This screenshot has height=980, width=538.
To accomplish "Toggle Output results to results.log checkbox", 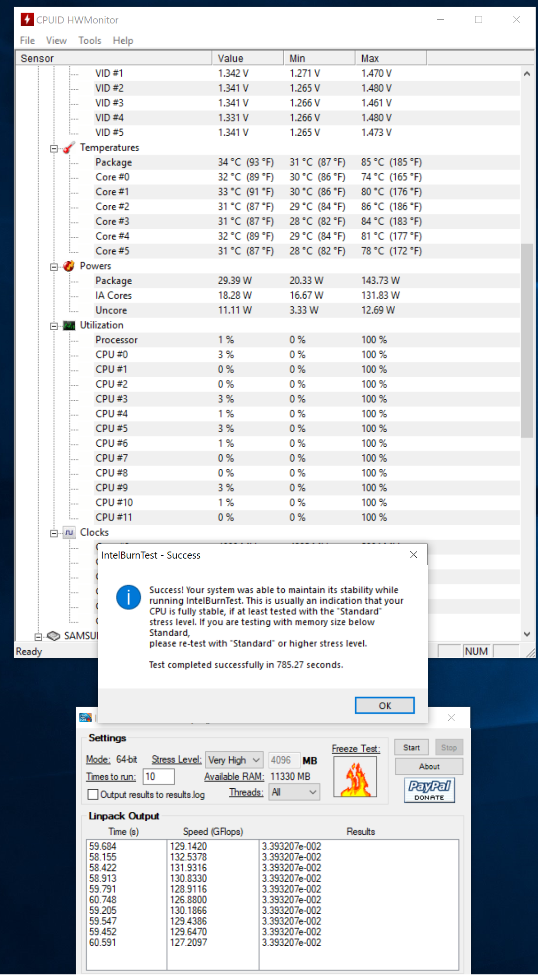I will coord(93,794).
